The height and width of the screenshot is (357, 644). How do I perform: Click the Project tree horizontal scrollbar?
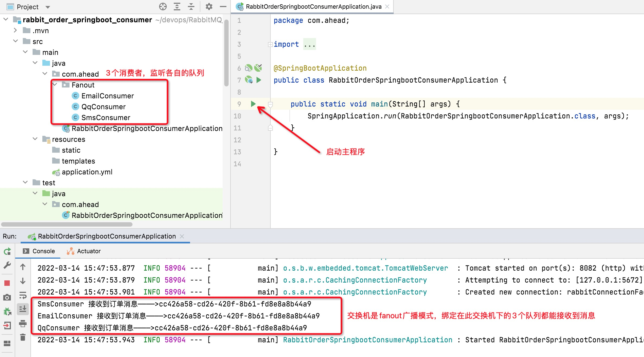[67, 224]
